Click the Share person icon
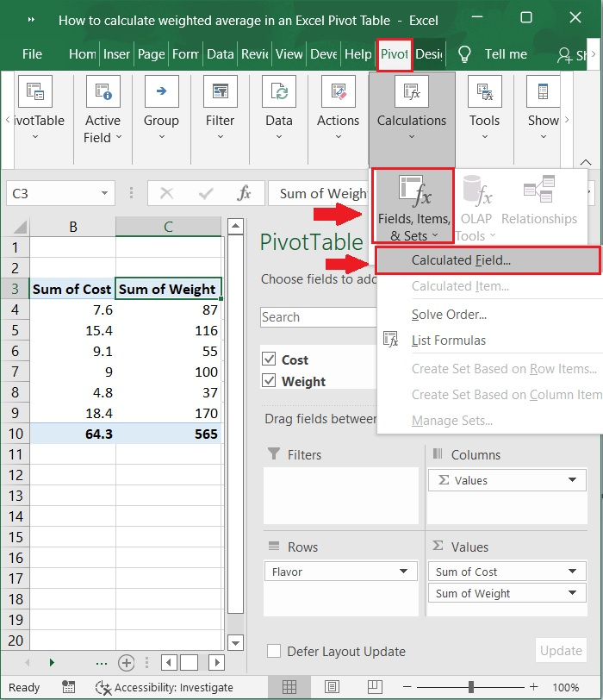 [564, 55]
